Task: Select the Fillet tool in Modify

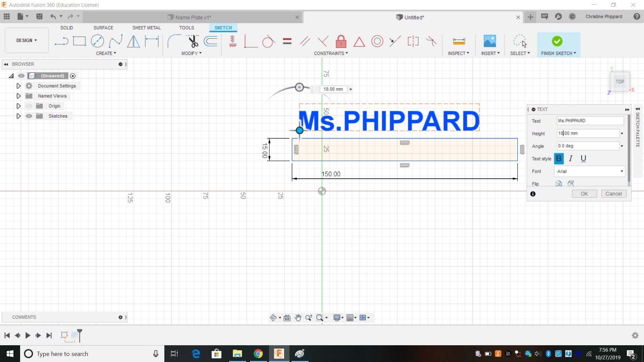Action: click(173, 41)
